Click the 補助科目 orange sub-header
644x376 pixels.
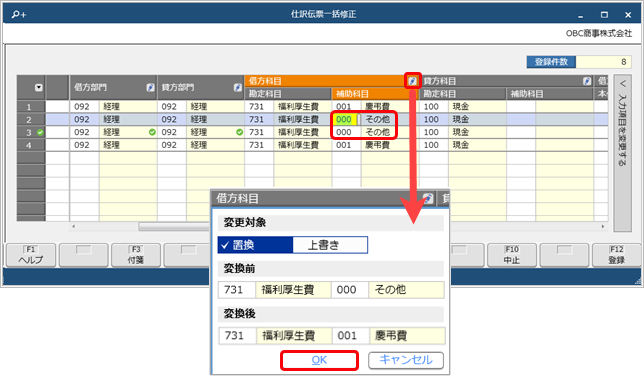375,94
